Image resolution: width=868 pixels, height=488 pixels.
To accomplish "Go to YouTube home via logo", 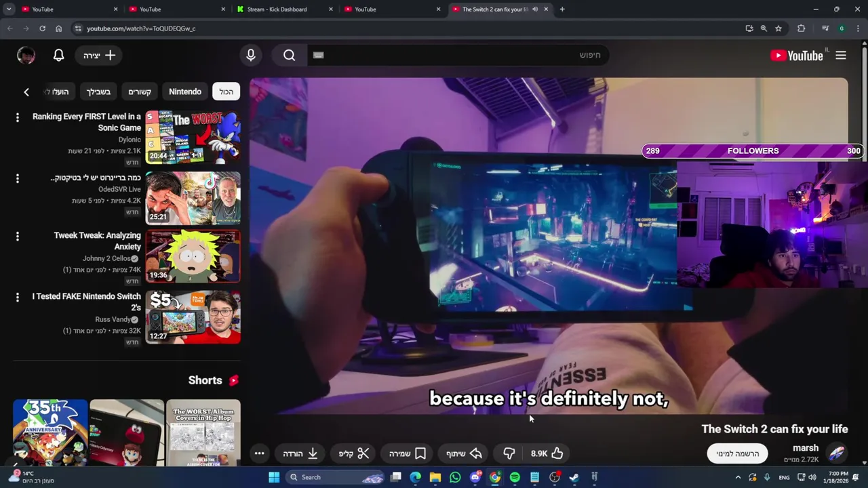I will point(797,56).
